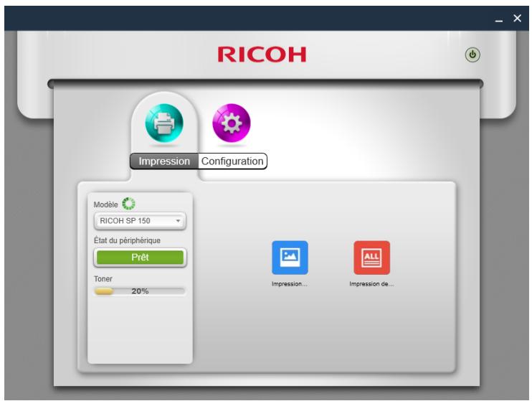Click the "Impression..." label under blue icon
The width and height of the screenshot is (532, 401).
click(x=290, y=284)
